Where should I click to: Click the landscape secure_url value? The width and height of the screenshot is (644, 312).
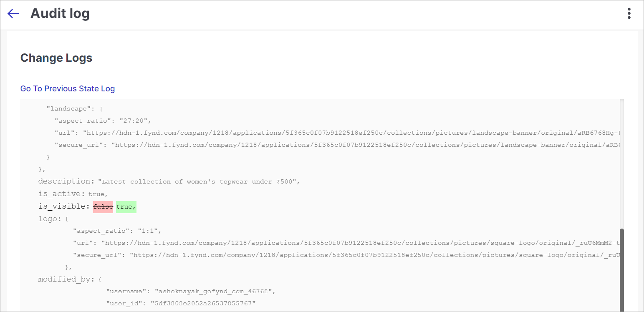click(368, 145)
